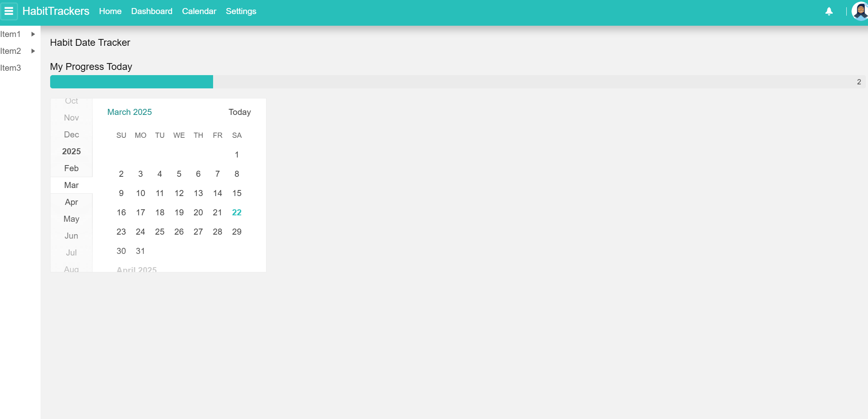Image resolution: width=868 pixels, height=419 pixels.
Task: Select highlighted March 22 date
Action: (x=237, y=213)
